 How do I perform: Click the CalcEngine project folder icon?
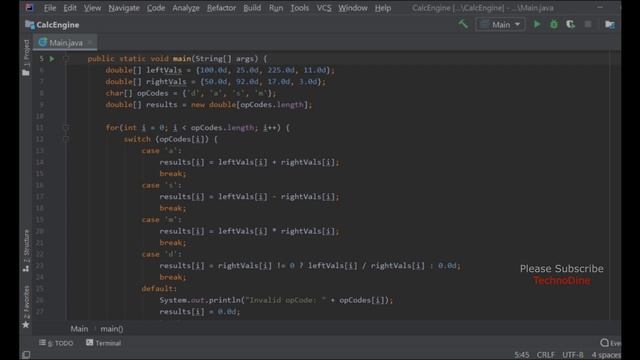click(29, 25)
